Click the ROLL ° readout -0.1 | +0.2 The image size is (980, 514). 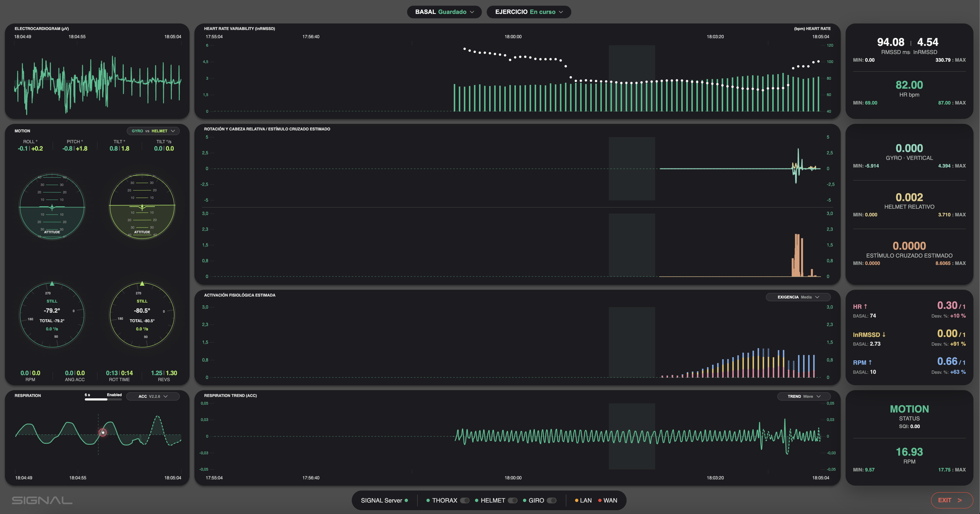(31, 148)
